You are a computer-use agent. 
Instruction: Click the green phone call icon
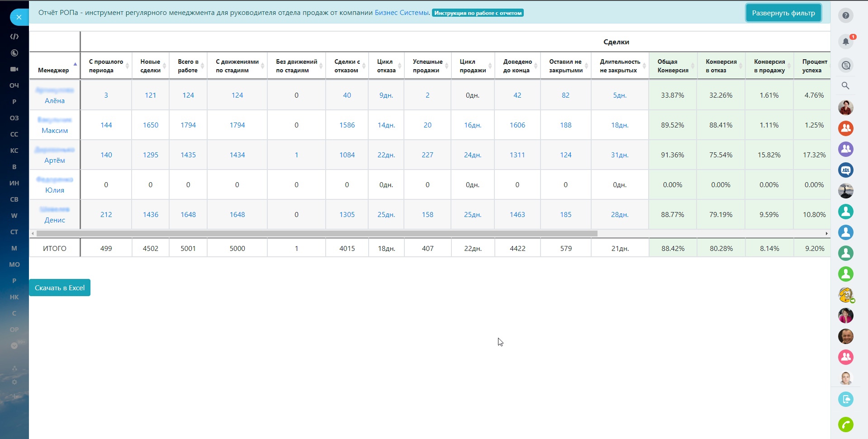(x=845, y=425)
